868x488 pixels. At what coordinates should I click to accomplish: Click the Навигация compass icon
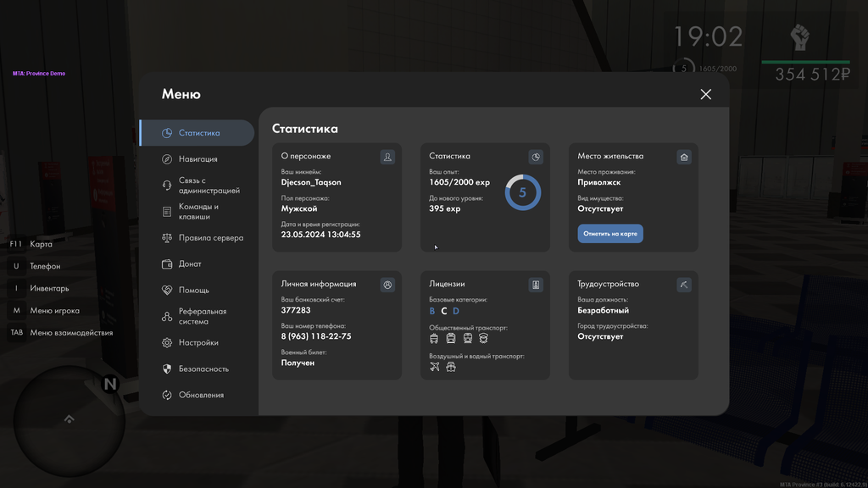(x=167, y=159)
